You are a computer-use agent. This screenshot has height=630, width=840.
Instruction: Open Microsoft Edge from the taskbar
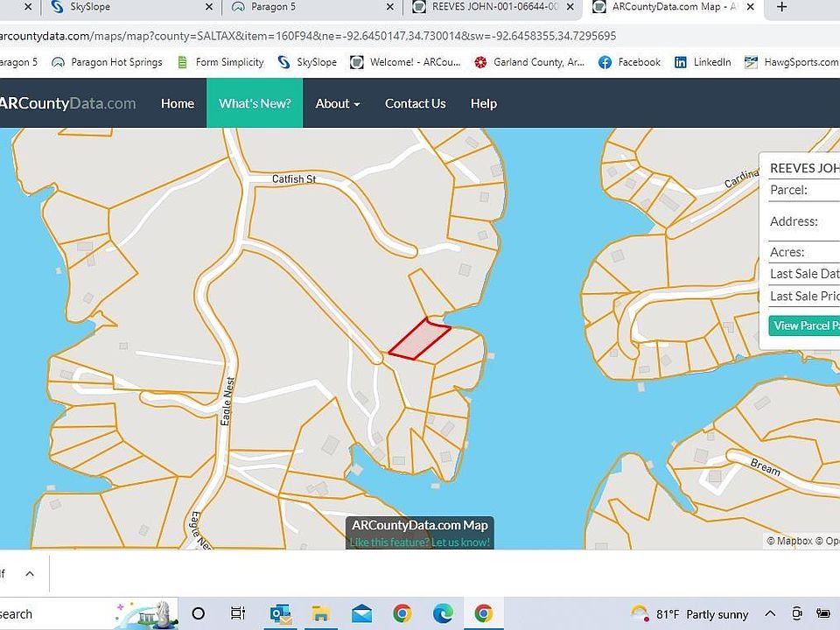443,613
